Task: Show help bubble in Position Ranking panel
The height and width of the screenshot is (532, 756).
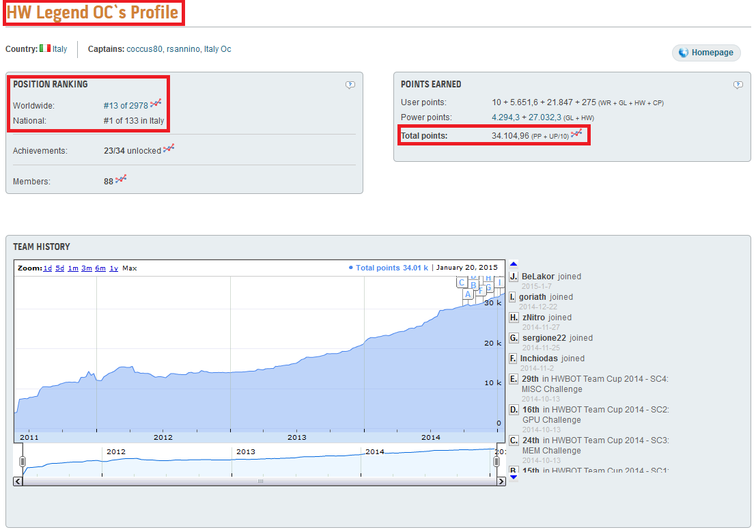Action: [350, 85]
